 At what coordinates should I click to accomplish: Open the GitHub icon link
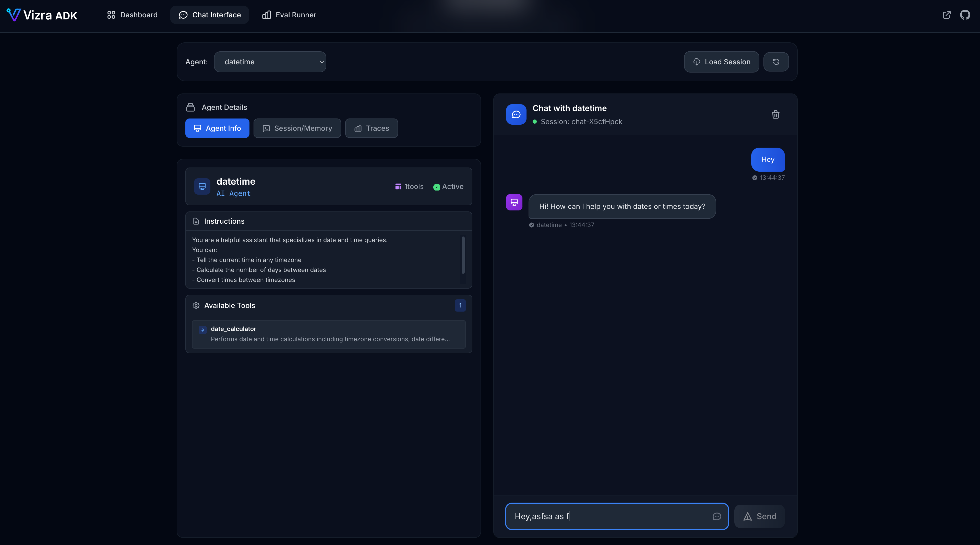coord(965,15)
